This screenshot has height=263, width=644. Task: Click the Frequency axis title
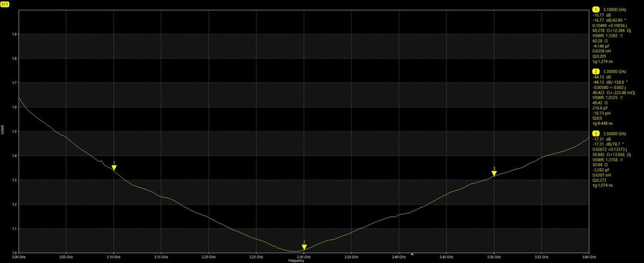tap(296, 260)
